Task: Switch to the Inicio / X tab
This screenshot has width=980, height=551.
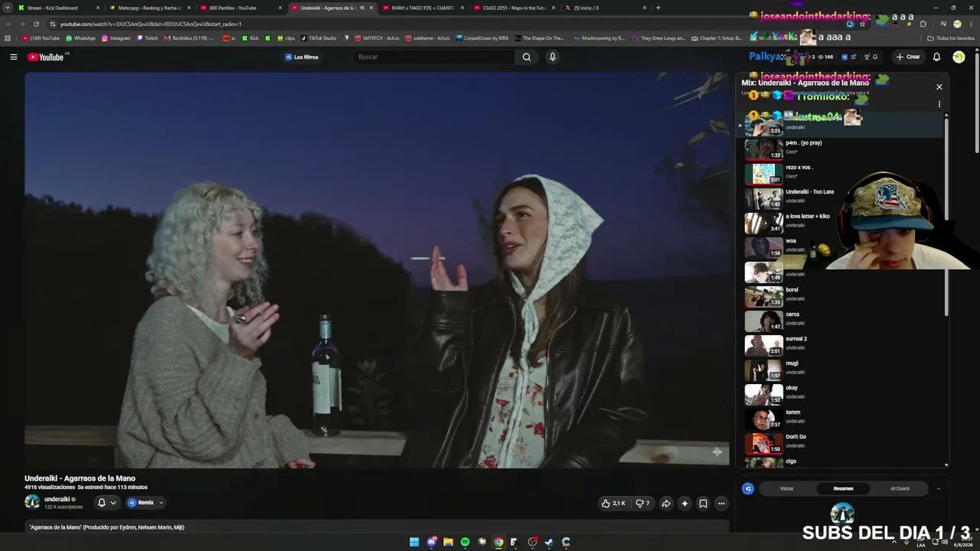Action: tap(605, 8)
